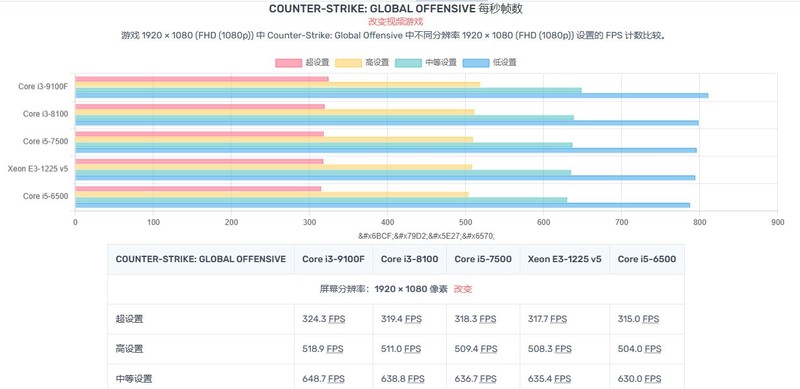
Task: Click the Core i3-8100 yellow high-setting bar
Action: pyautogui.click(x=274, y=112)
